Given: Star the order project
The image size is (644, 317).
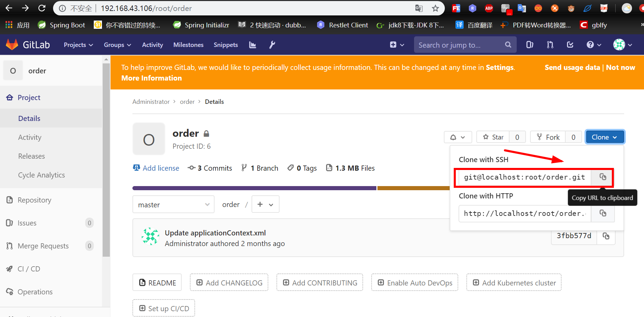Looking at the screenshot, I should tap(493, 137).
